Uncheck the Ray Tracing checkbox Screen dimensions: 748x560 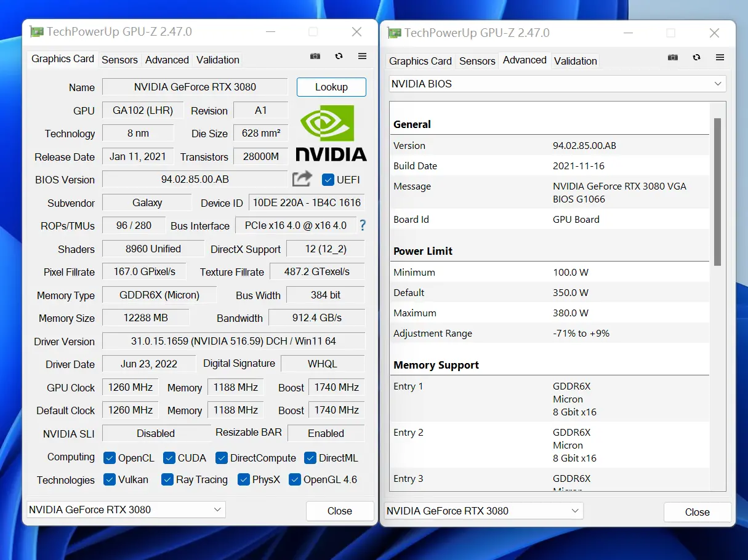(167, 479)
